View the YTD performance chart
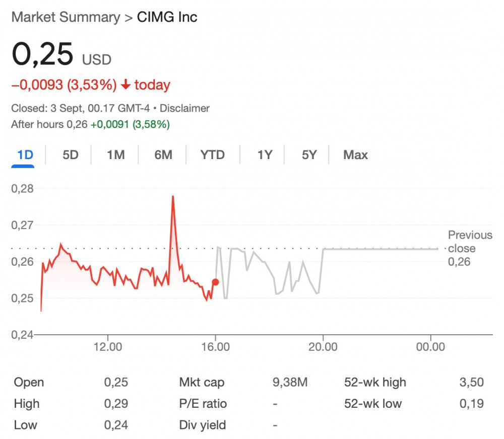 pyautogui.click(x=212, y=155)
